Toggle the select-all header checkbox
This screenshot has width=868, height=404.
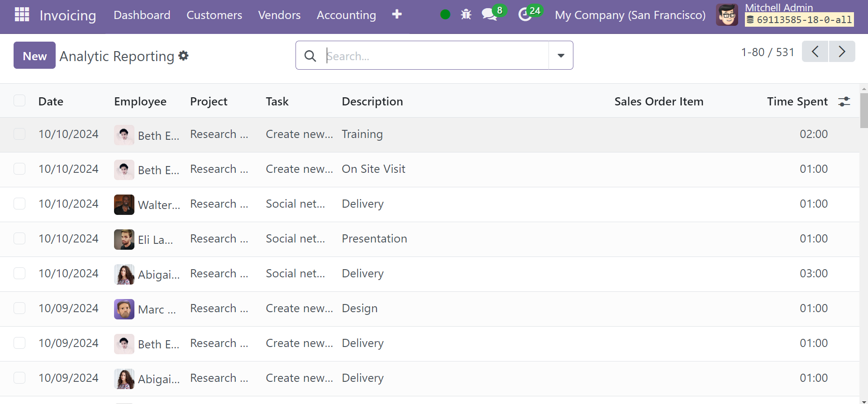pyautogui.click(x=19, y=100)
